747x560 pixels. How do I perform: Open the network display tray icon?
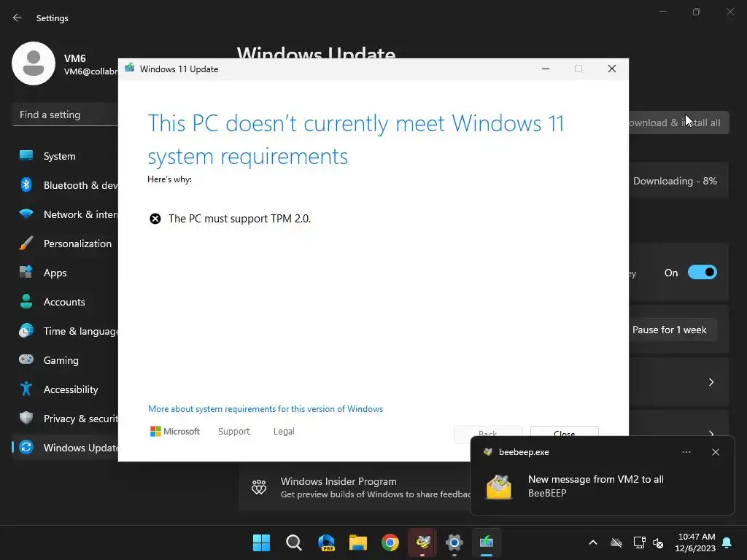639,542
